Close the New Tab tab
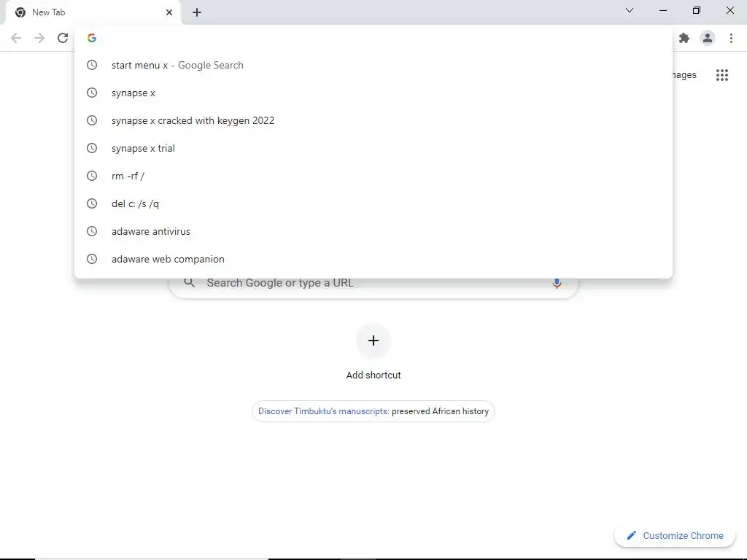The height and width of the screenshot is (560, 747). coord(169,12)
